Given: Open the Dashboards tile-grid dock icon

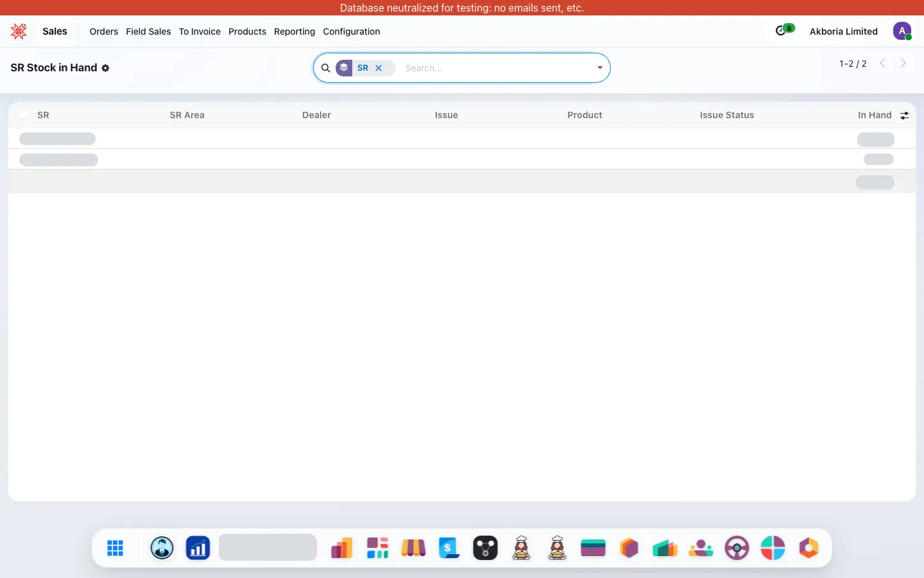Looking at the screenshot, I should point(378,548).
